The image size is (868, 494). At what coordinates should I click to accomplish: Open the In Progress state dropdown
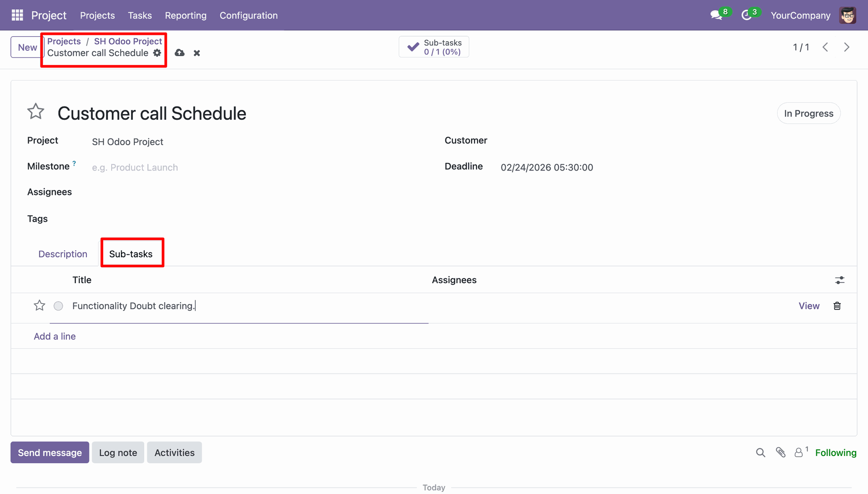(x=808, y=114)
